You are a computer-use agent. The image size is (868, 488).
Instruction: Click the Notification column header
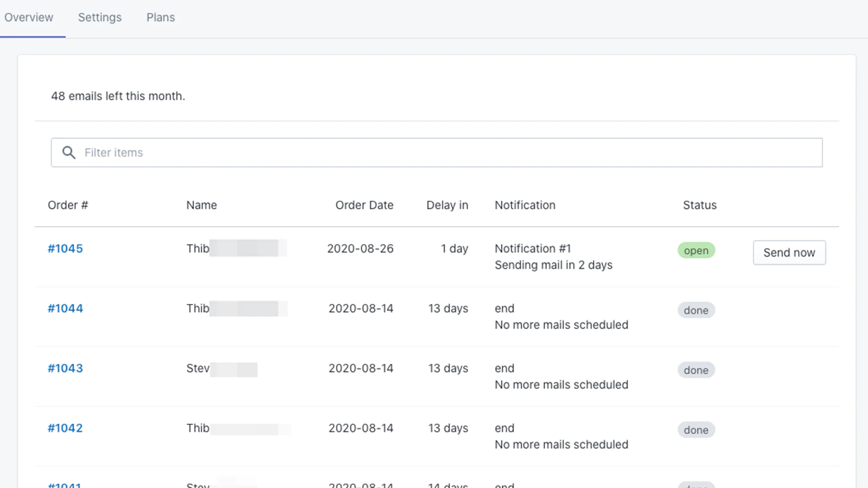[x=525, y=205]
